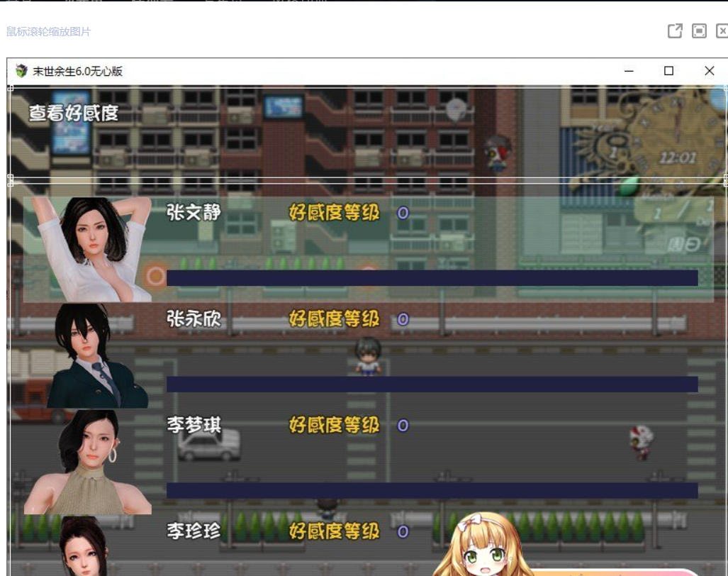
Task: Minimize the 末世余生6.0无心版 window
Action: (x=629, y=71)
